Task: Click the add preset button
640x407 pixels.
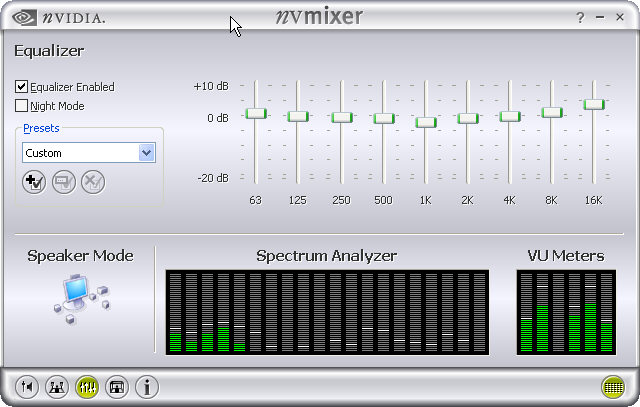Action: point(34,182)
